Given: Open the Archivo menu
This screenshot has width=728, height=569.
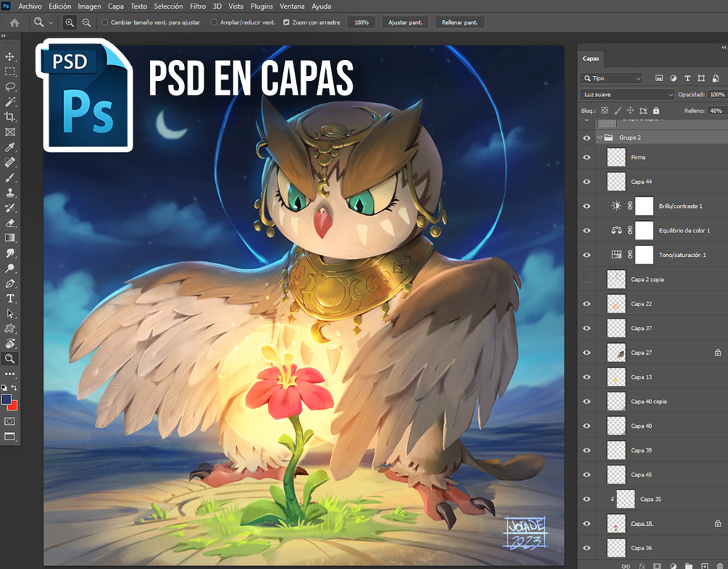Looking at the screenshot, I should 30,7.
